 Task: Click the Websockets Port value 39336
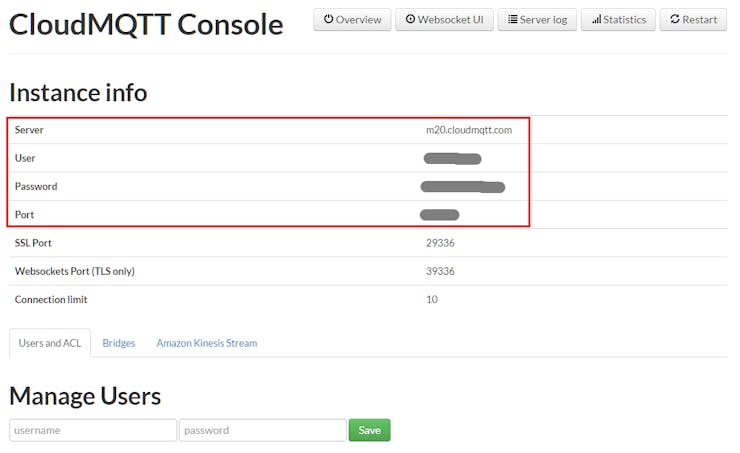(440, 271)
